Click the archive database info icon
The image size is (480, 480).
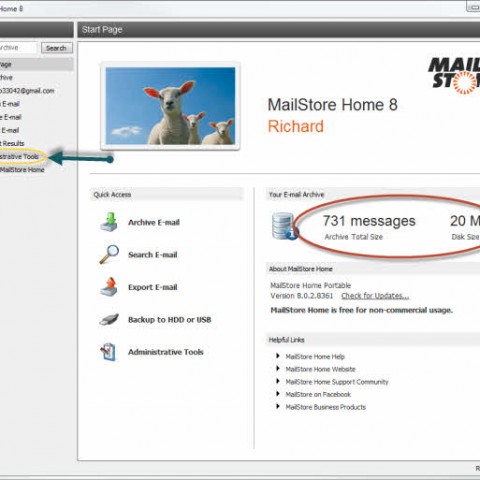click(x=284, y=226)
